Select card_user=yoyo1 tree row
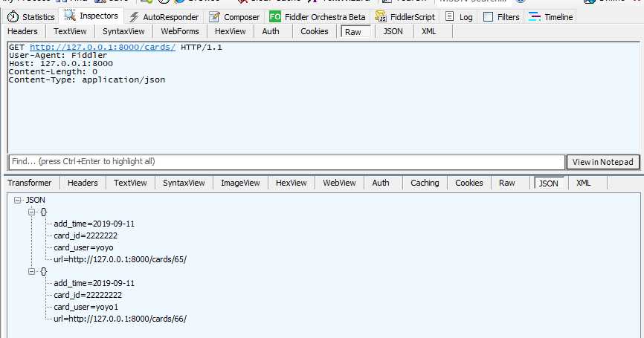Screen dimensions: 644x338 [86, 308]
